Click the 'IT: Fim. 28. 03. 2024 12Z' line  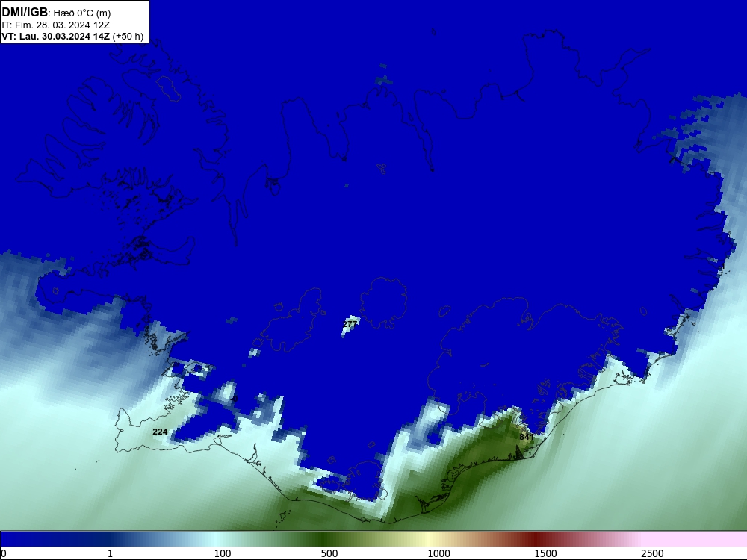(x=56, y=25)
